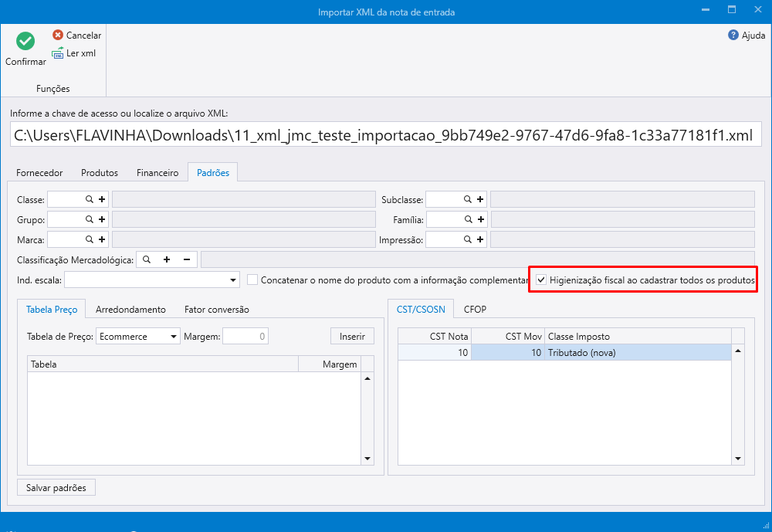
Task: Click in the Classe code field
Action: 66,199
